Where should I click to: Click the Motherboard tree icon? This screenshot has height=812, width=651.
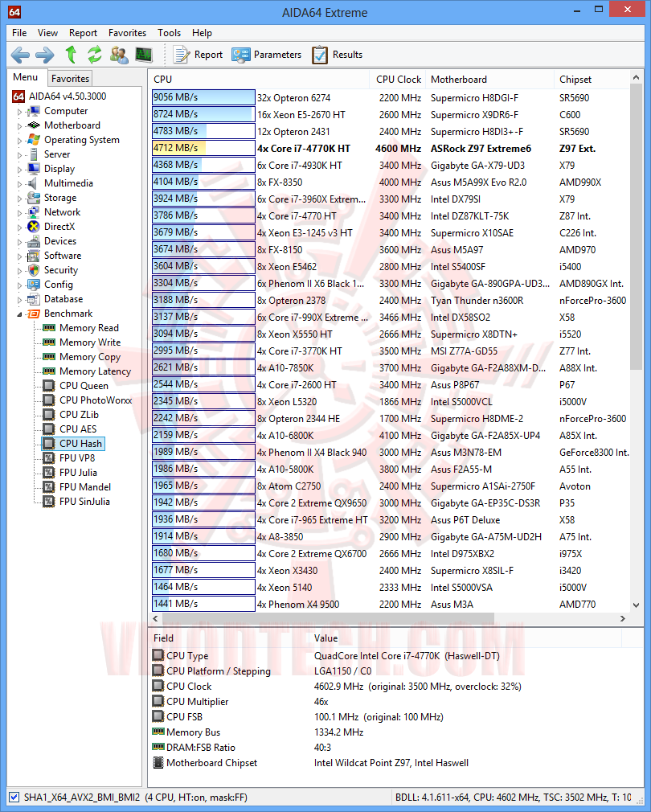pos(34,125)
